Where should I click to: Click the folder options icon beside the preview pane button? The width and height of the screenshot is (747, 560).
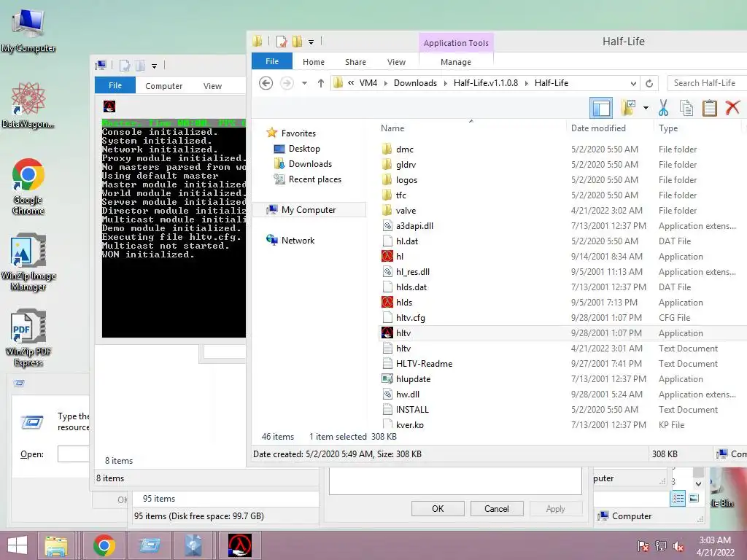[628, 108]
